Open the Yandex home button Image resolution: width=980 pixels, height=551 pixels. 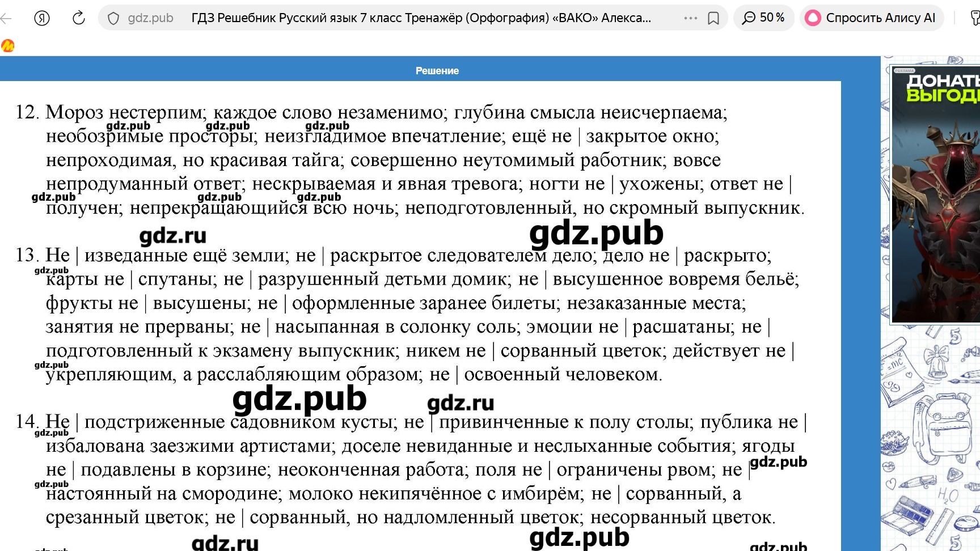[42, 18]
